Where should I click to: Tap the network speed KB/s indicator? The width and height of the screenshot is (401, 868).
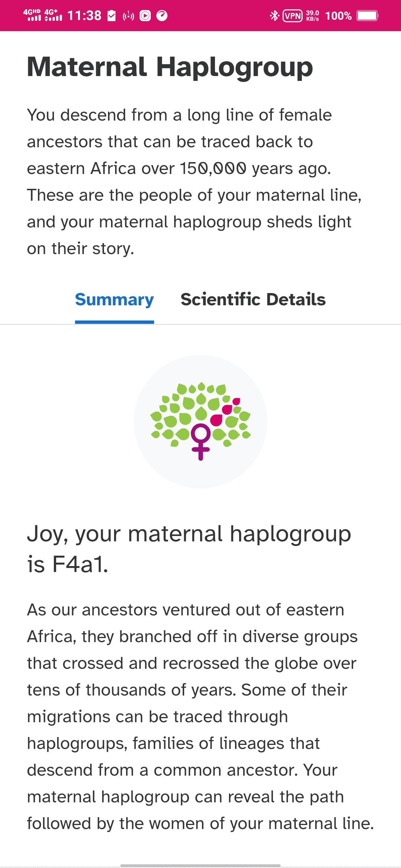pyautogui.click(x=312, y=16)
